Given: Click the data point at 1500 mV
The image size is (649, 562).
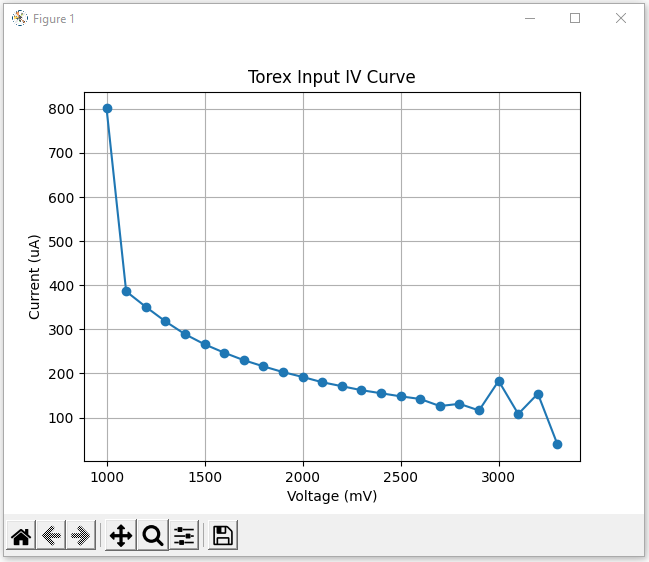Looking at the screenshot, I should [x=205, y=344].
